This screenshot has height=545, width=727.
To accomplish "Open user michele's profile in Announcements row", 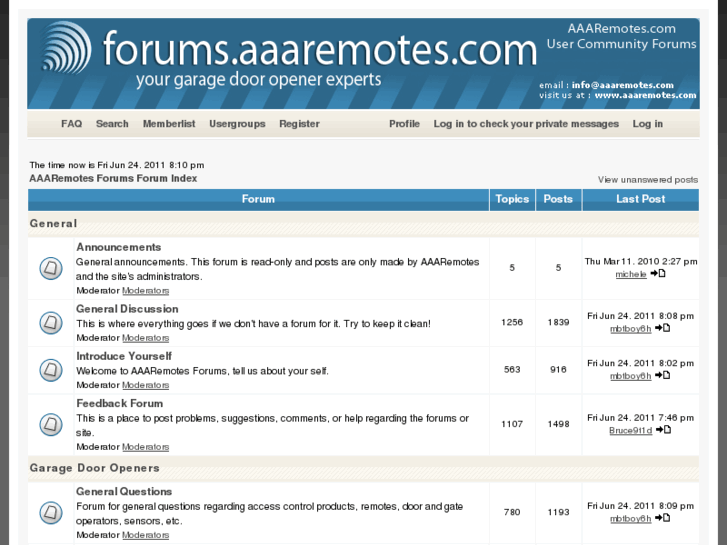I will 631,275.
